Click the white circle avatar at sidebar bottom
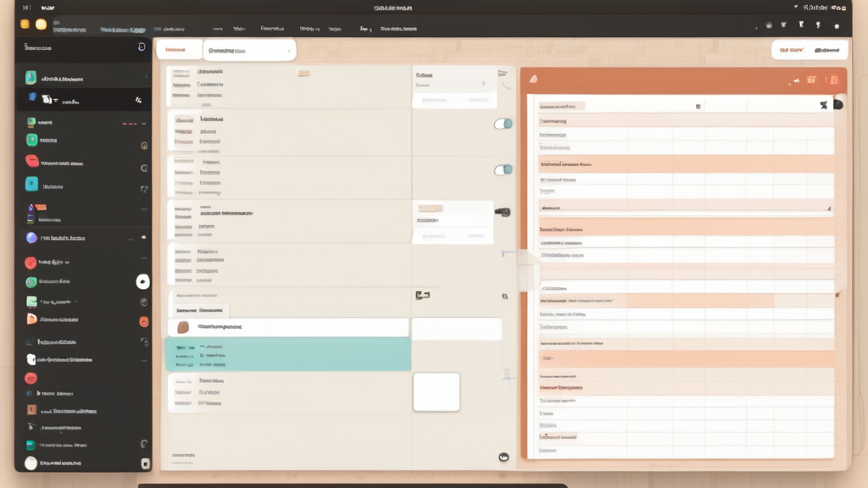 (31, 463)
